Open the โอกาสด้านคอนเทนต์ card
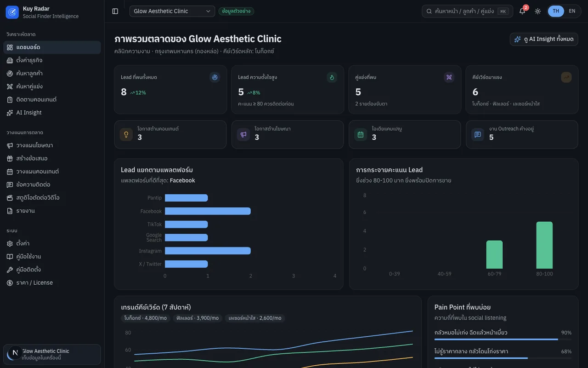This screenshot has width=588, height=368. pos(170,134)
